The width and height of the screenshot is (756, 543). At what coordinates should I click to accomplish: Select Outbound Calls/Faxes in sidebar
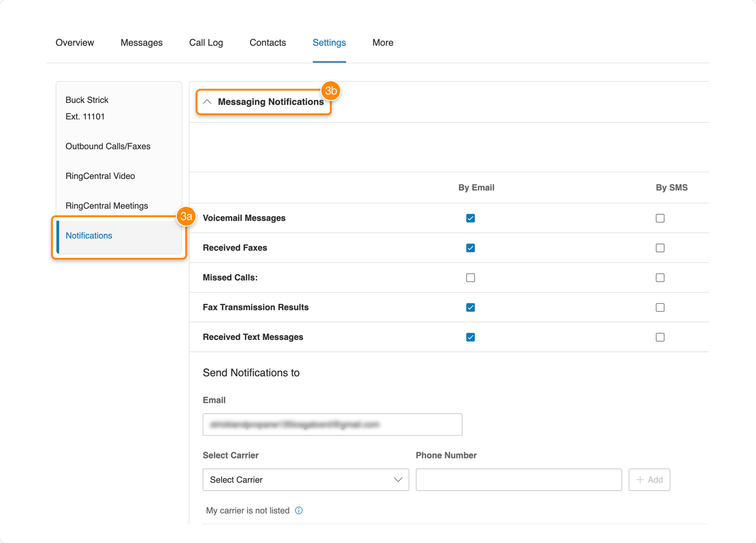pyautogui.click(x=108, y=146)
